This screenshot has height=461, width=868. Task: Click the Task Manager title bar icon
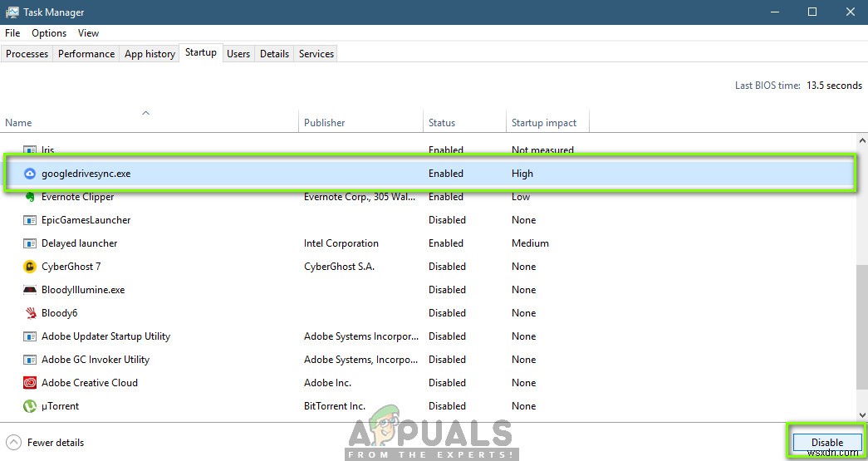[x=12, y=12]
